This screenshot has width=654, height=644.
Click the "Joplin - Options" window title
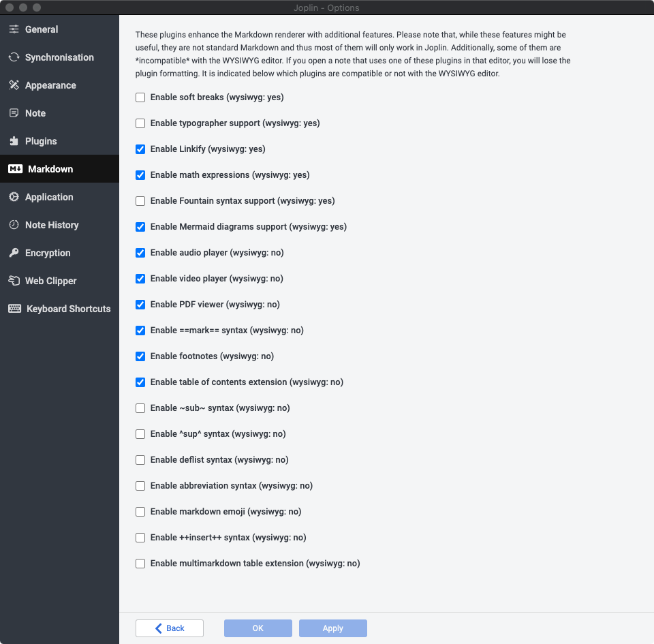(x=326, y=7)
